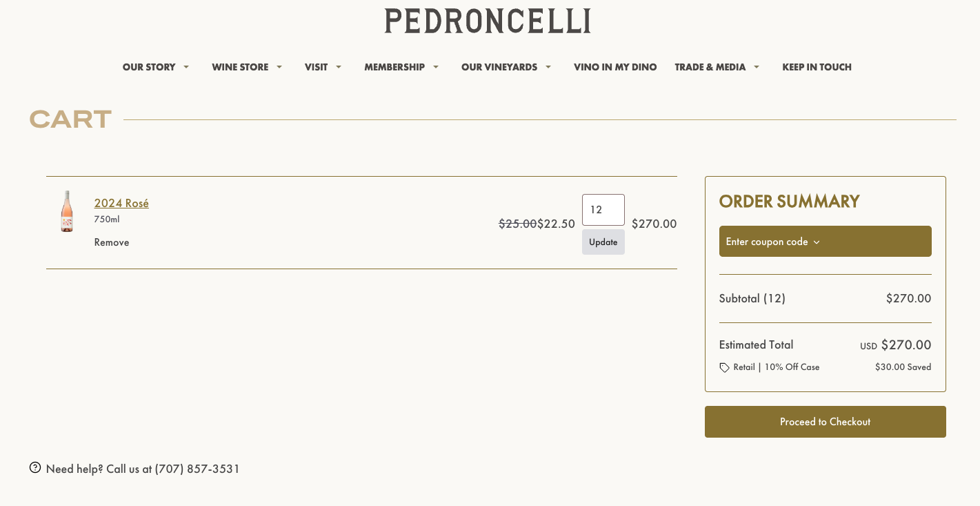
Task: Remove the 2024 Rosé from cart
Action: point(112,242)
